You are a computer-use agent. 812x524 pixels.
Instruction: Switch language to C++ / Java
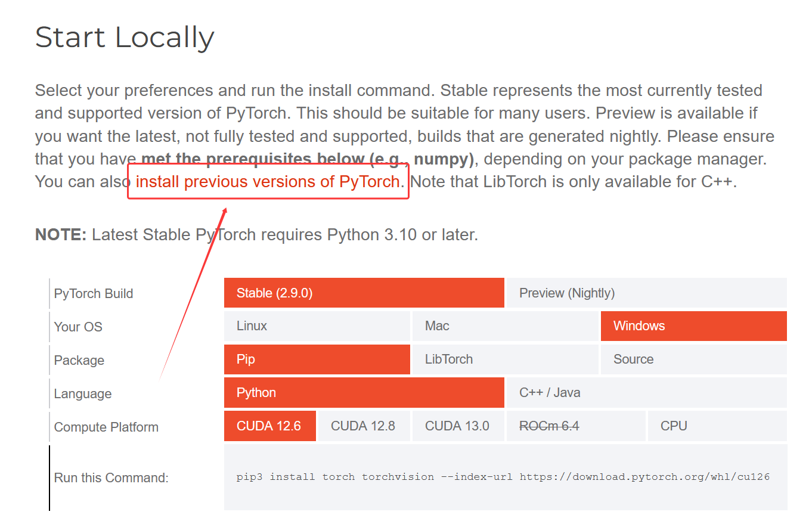647,393
